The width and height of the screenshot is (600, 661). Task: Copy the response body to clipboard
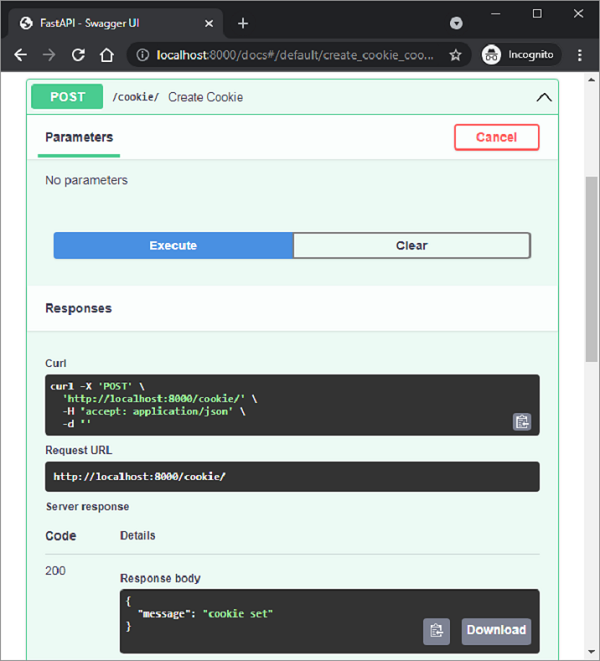(x=436, y=630)
